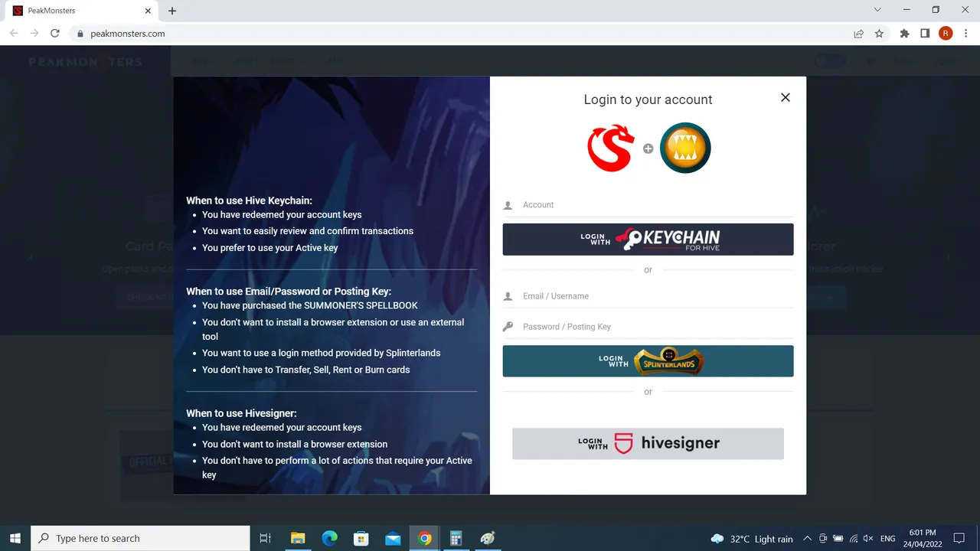Viewport: 980px width, 551px height.
Task: Click the Windows taskbar search box
Action: pos(140,539)
